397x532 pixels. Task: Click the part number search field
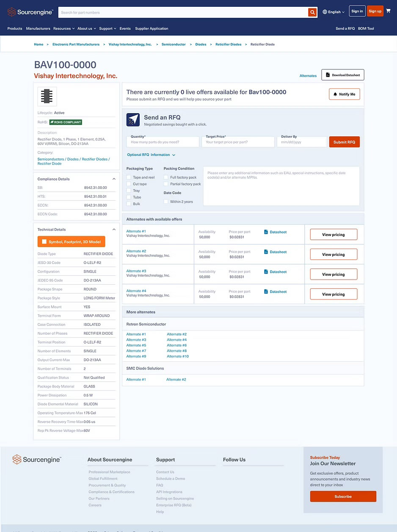coord(183,12)
